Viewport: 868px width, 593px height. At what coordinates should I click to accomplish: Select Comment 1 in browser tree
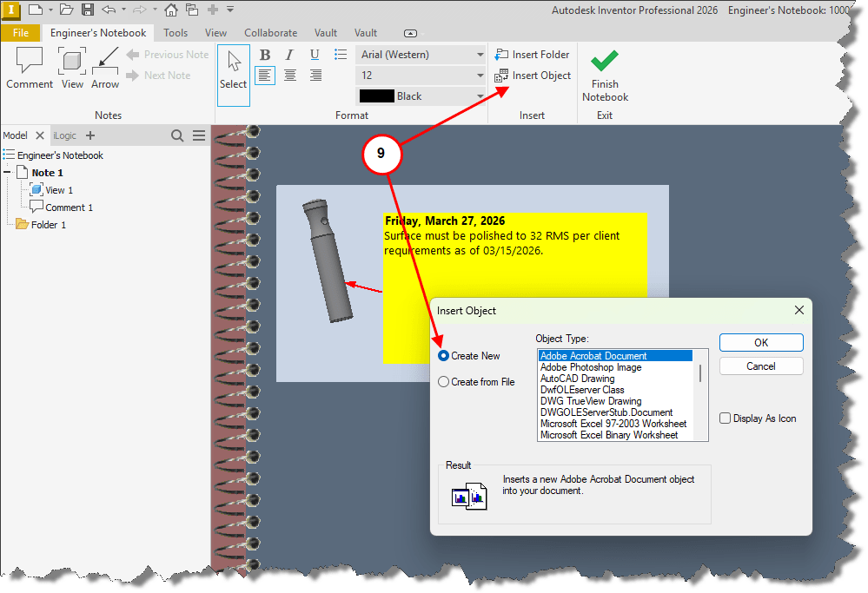[x=69, y=208]
